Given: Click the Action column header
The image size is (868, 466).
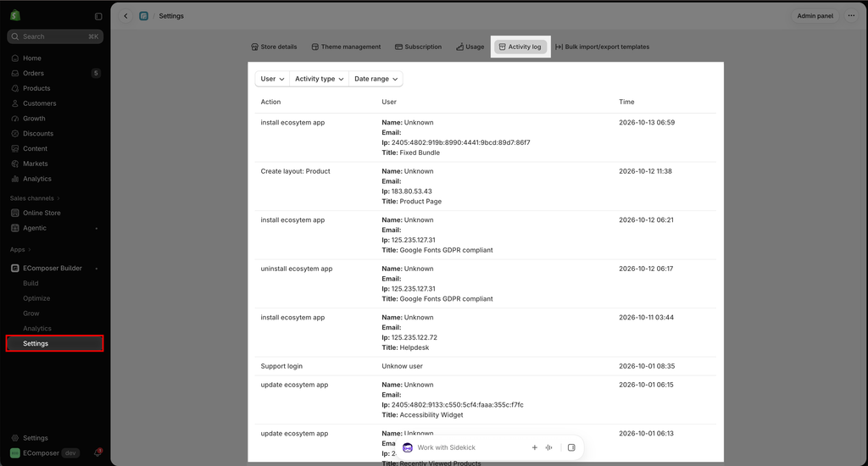Looking at the screenshot, I should [270, 102].
